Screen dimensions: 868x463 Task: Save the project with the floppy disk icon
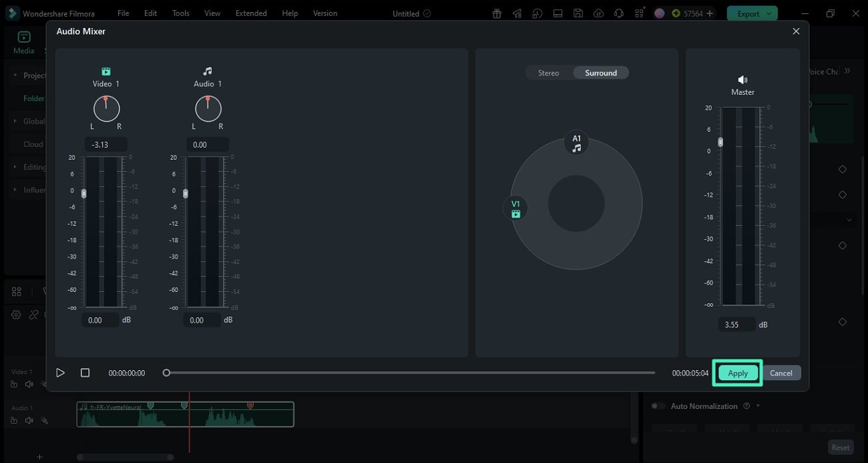(x=578, y=13)
